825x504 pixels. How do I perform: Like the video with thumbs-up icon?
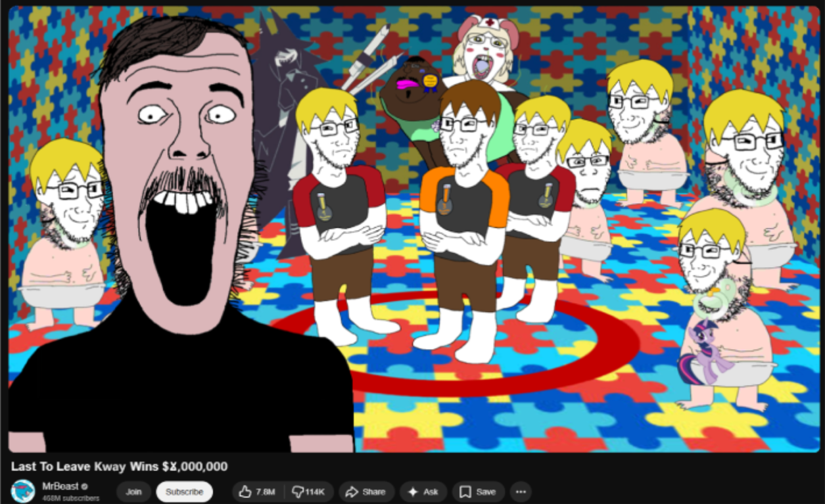point(246,492)
